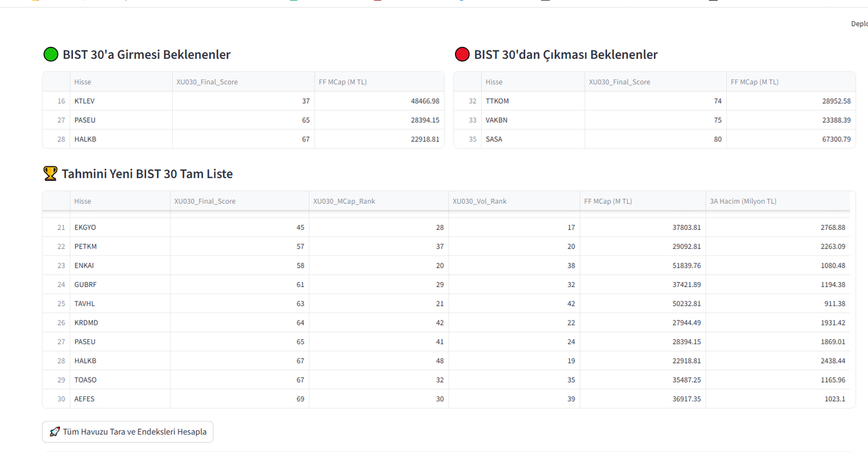The width and height of the screenshot is (868, 452).
Task: Select the KRDMD row name
Action: [120, 323]
